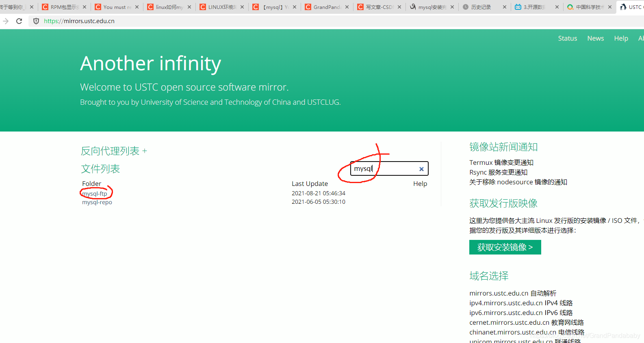Expand the 反向代理列表 + section
Screen dimensions: 644x343
(114, 151)
